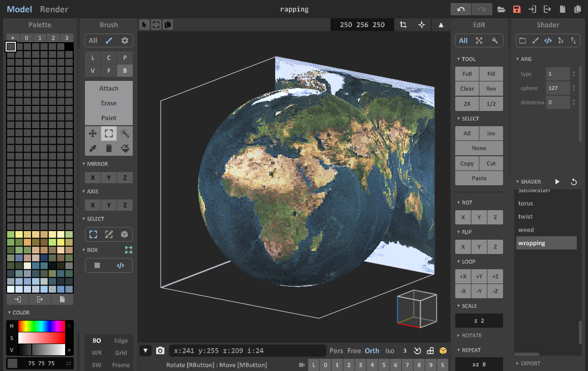Select the All tab in Edit panel

coord(463,41)
